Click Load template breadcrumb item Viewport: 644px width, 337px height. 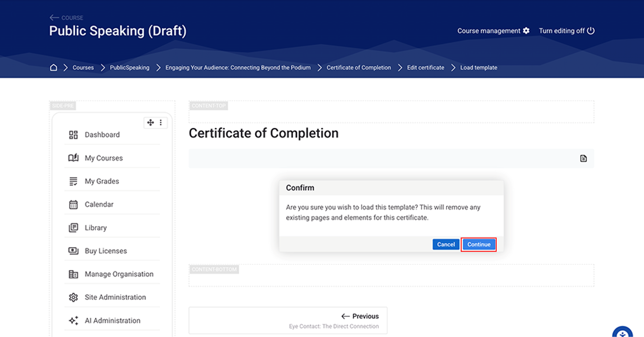(x=478, y=67)
